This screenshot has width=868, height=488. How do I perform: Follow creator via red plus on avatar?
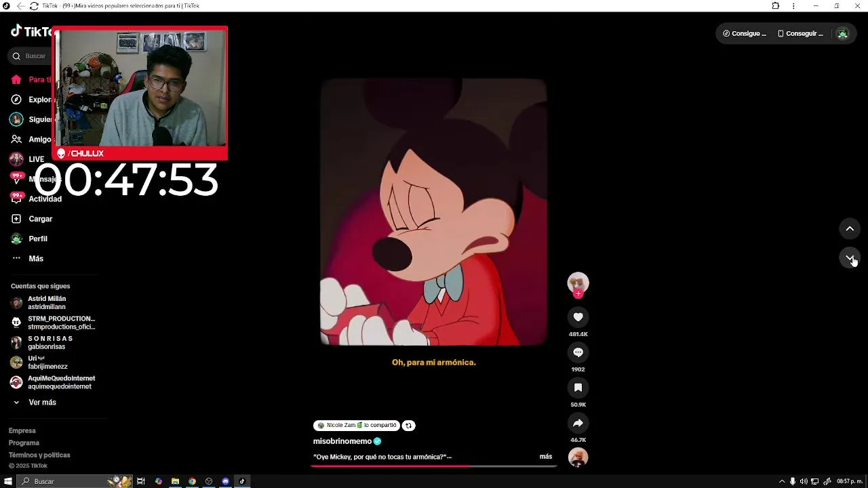(578, 294)
